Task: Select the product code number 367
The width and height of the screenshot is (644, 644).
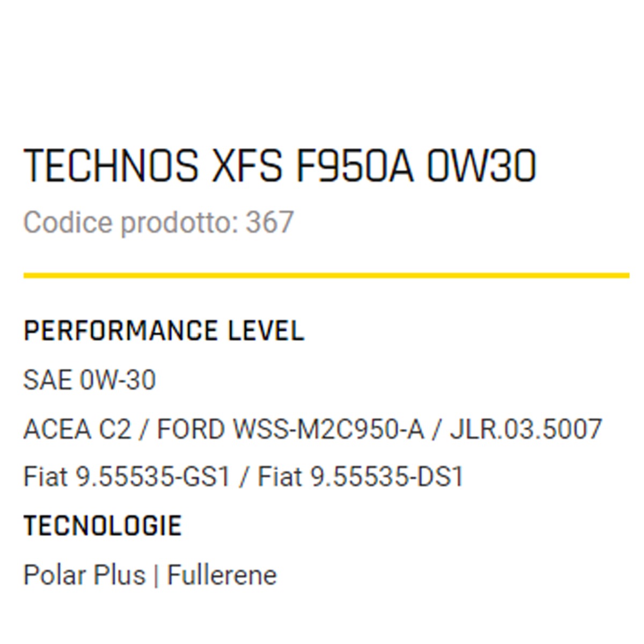Action: (x=270, y=222)
